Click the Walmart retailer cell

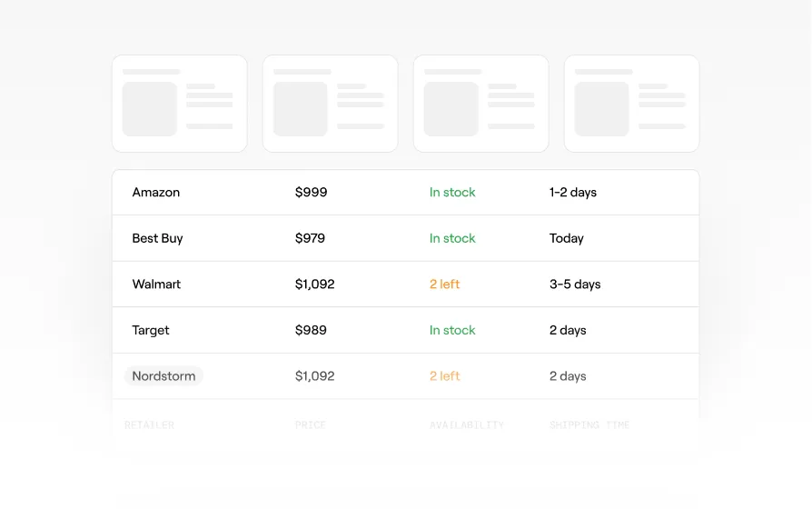click(156, 284)
